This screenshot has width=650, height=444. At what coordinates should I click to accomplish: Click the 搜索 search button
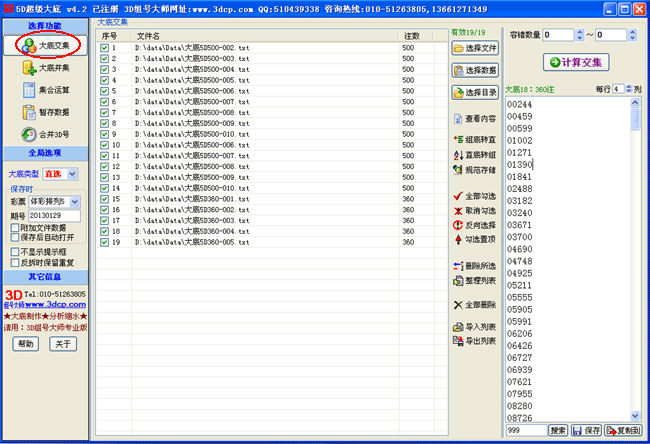(559, 430)
